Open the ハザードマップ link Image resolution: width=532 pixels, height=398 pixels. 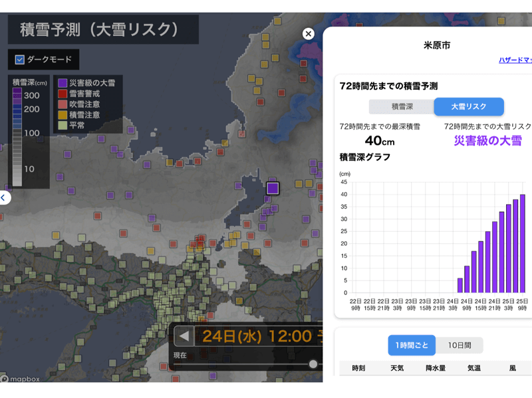point(515,60)
